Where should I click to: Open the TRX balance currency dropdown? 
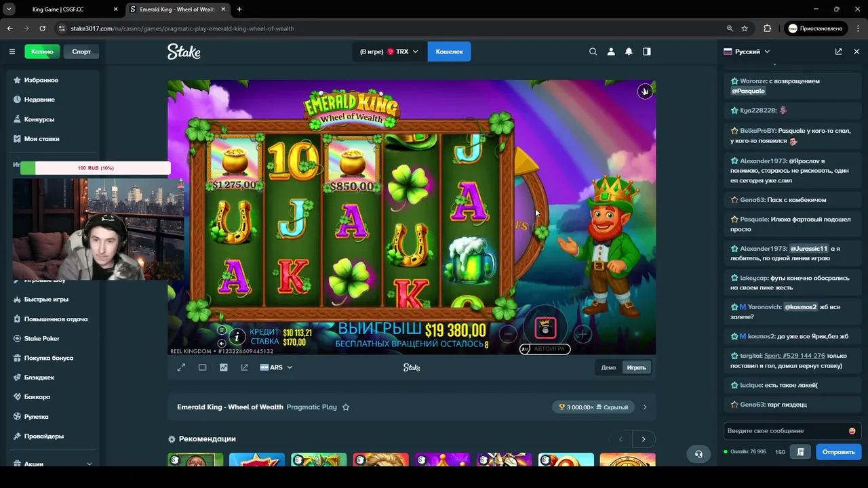(x=389, y=52)
